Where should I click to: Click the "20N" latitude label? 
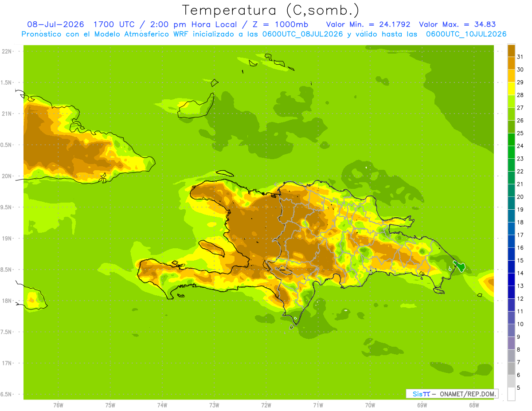7,176
